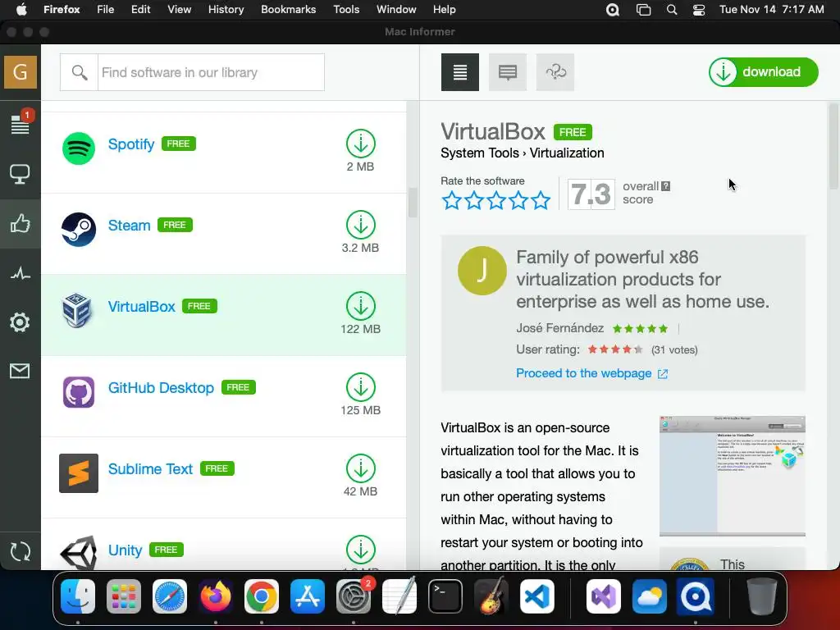The width and height of the screenshot is (840, 630).
Task: Download VirtualBox from the list arrow icon
Action: tap(361, 306)
